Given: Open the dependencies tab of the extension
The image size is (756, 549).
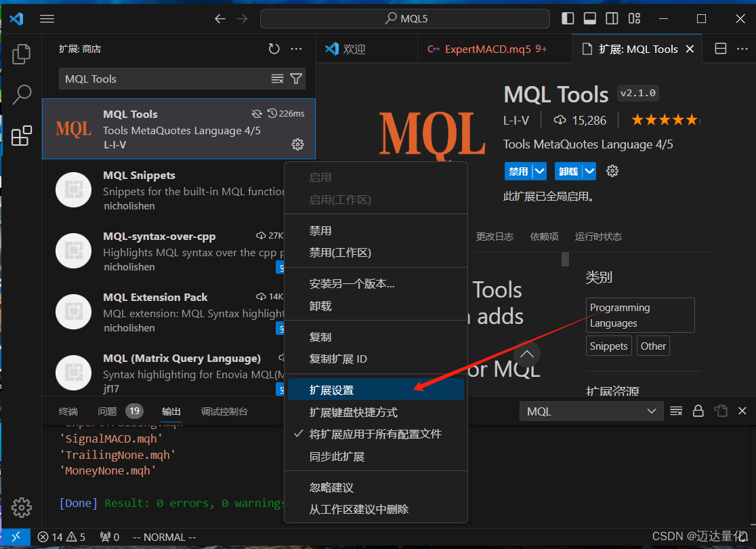Looking at the screenshot, I should point(545,237).
